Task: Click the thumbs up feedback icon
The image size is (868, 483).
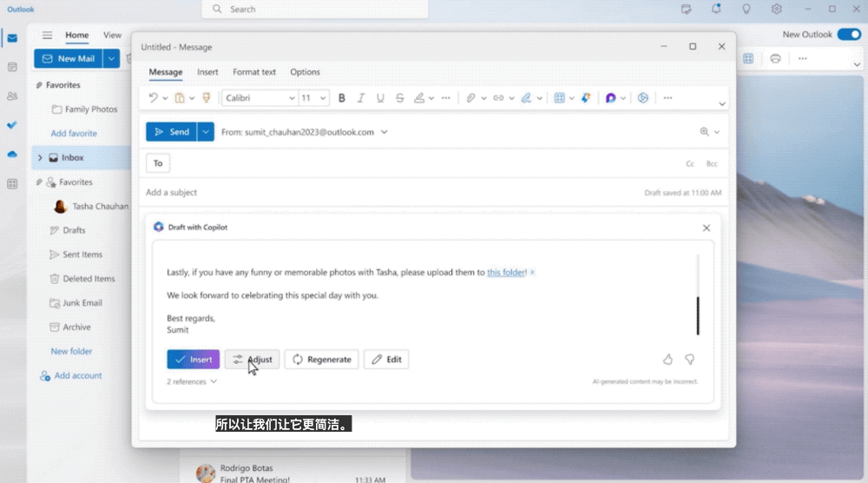Action: pos(667,359)
